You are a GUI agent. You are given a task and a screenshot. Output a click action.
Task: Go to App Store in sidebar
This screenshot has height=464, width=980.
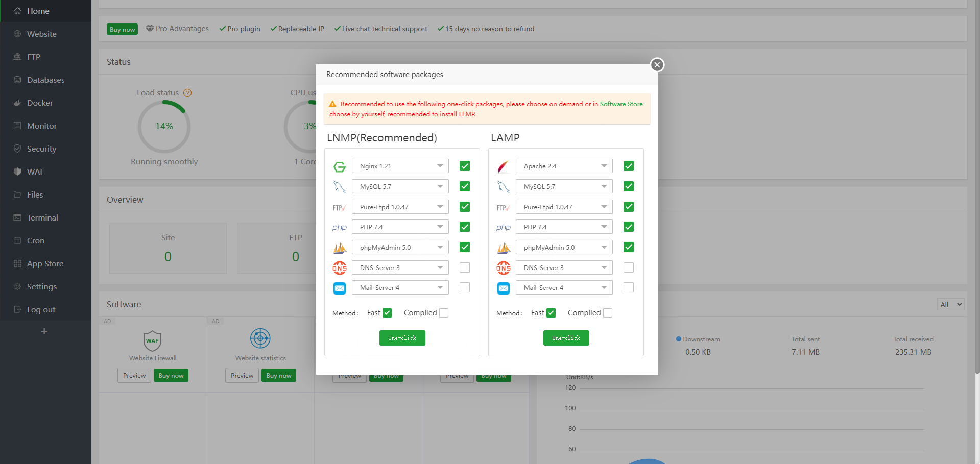pyautogui.click(x=45, y=264)
